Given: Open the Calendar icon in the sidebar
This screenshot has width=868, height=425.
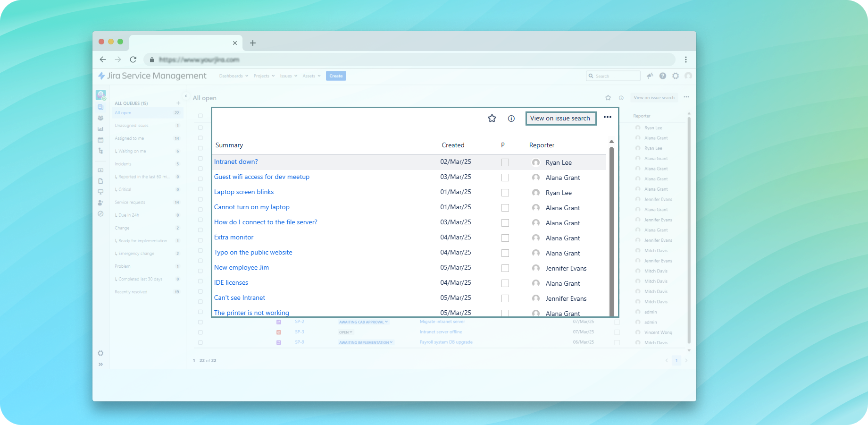Looking at the screenshot, I should (100, 140).
